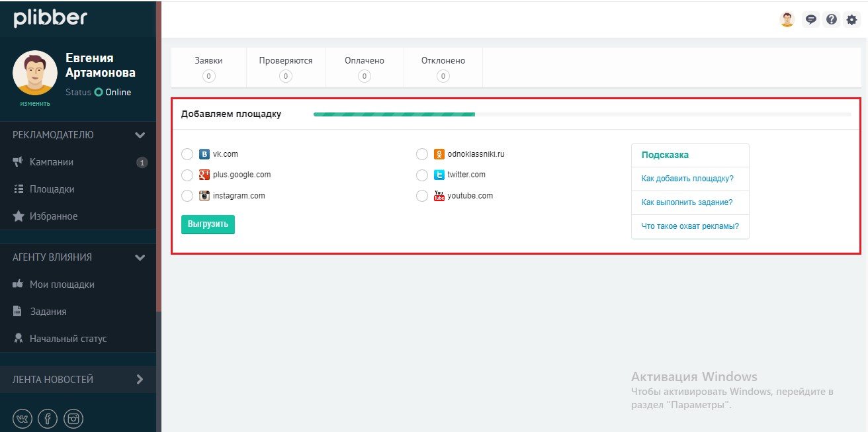The width and height of the screenshot is (868, 432).
Task: Expand the ЛЕНТА НОВОСТЕЙ arrow
Action: point(140,380)
